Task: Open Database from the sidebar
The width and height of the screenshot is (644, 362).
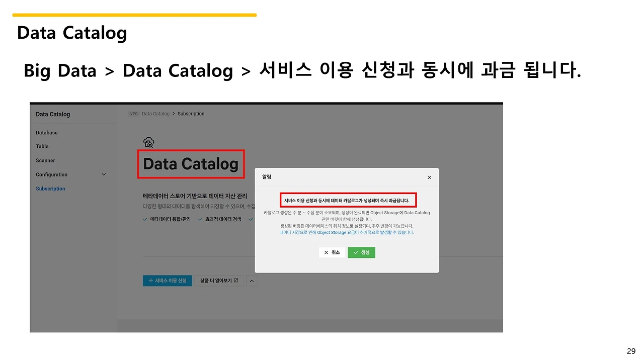Action: click(46, 132)
